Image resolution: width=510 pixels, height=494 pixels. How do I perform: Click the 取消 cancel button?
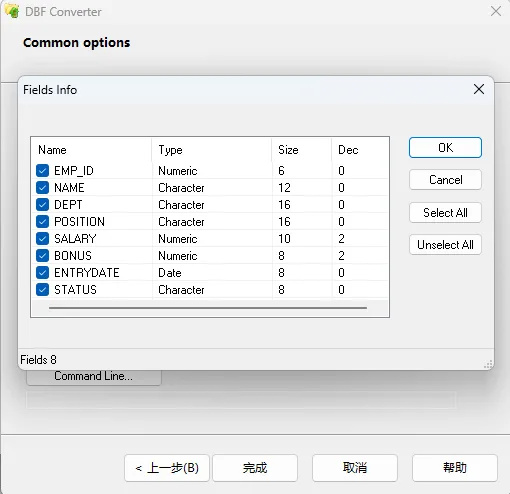click(x=355, y=468)
